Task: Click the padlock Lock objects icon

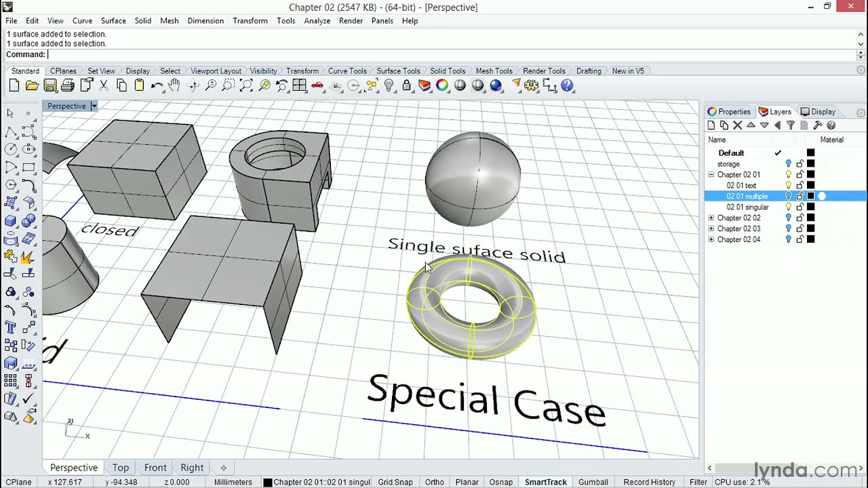Action: point(406,85)
